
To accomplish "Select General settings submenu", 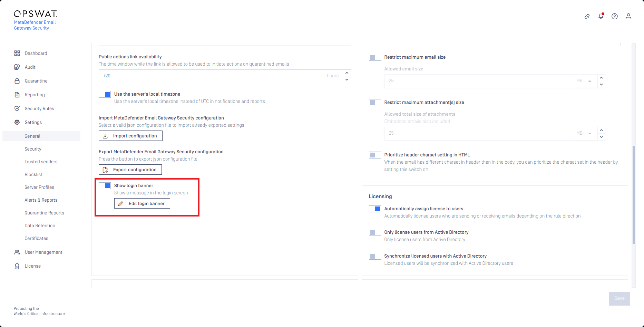I will tap(41, 136).
